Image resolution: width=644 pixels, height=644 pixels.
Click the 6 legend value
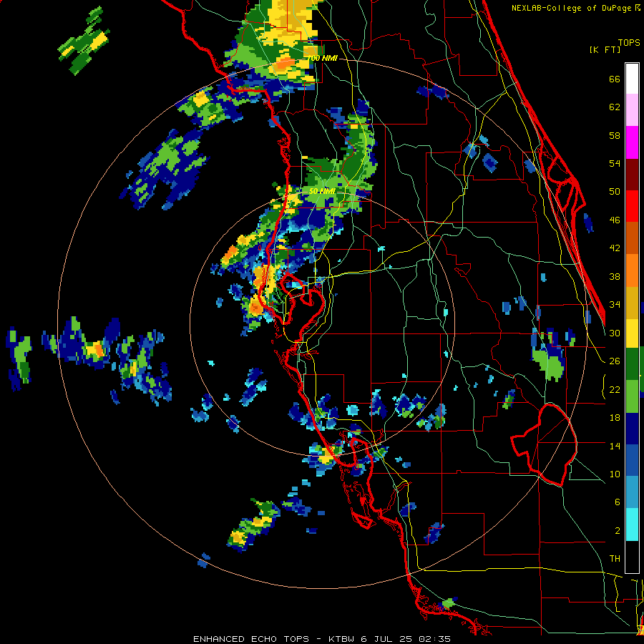click(618, 502)
